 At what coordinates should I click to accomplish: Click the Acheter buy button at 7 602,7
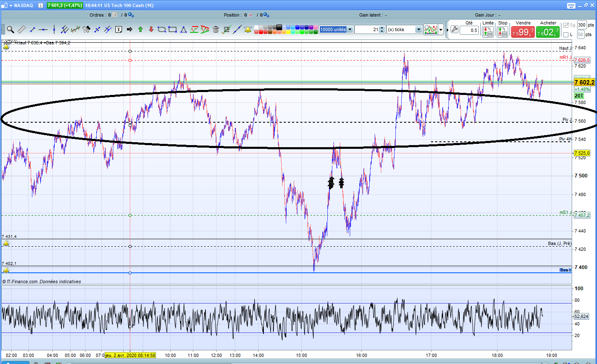coord(548,32)
